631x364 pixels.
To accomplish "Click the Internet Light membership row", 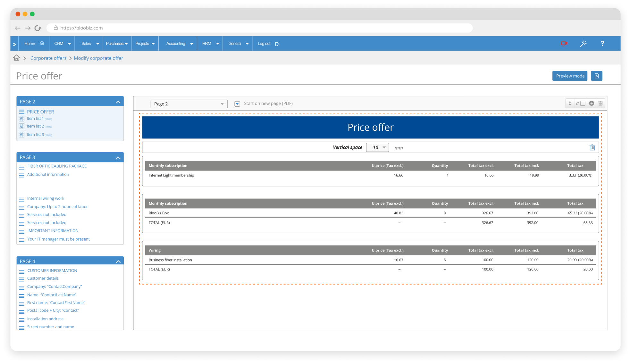I will pos(370,175).
